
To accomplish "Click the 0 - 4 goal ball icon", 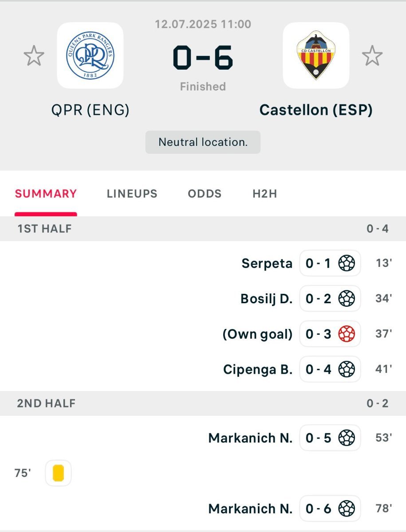I will [347, 369].
